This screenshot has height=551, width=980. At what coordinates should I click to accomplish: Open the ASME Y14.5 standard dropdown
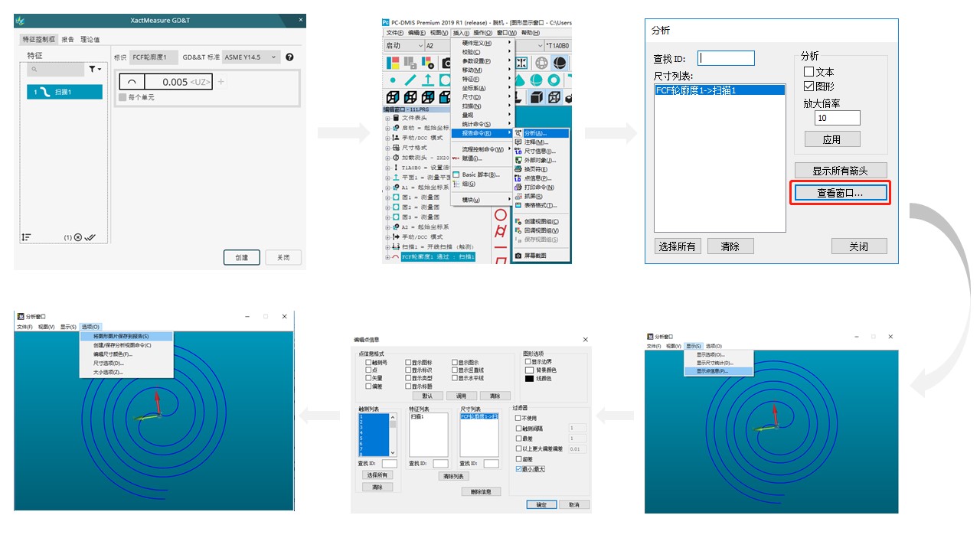250,57
